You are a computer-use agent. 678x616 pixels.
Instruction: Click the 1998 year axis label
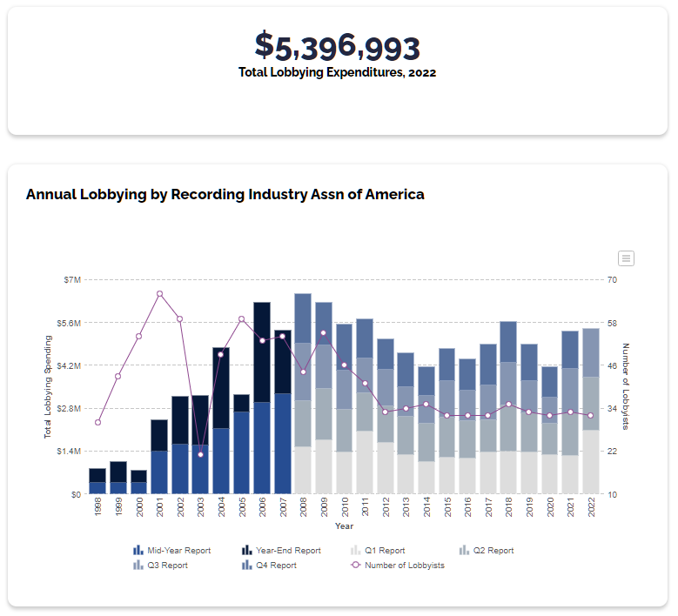97,507
